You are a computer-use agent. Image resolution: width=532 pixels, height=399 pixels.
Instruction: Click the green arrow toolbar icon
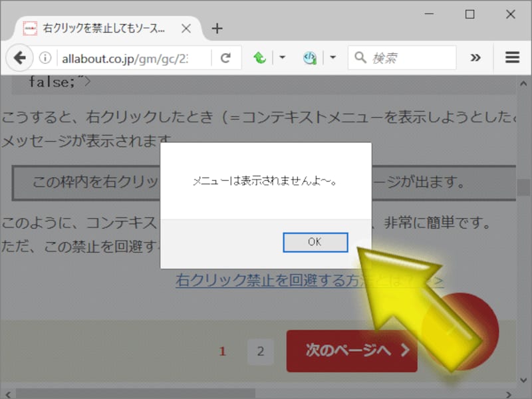[x=259, y=58]
